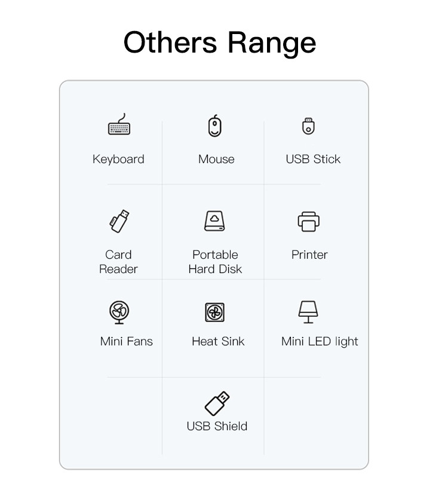
Task: Click the Keyboard icon
Action: [118, 126]
